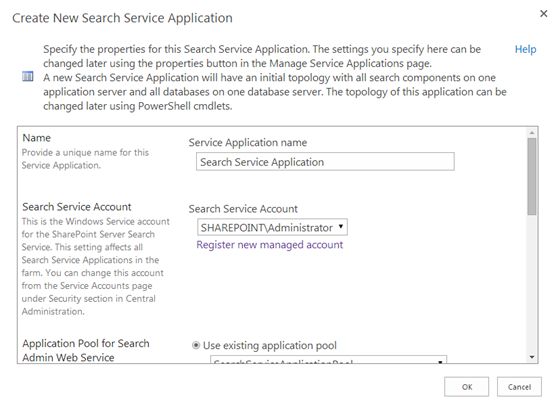This screenshot has height=412, width=556.
Task: Click the OK button
Action: coord(466,387)
